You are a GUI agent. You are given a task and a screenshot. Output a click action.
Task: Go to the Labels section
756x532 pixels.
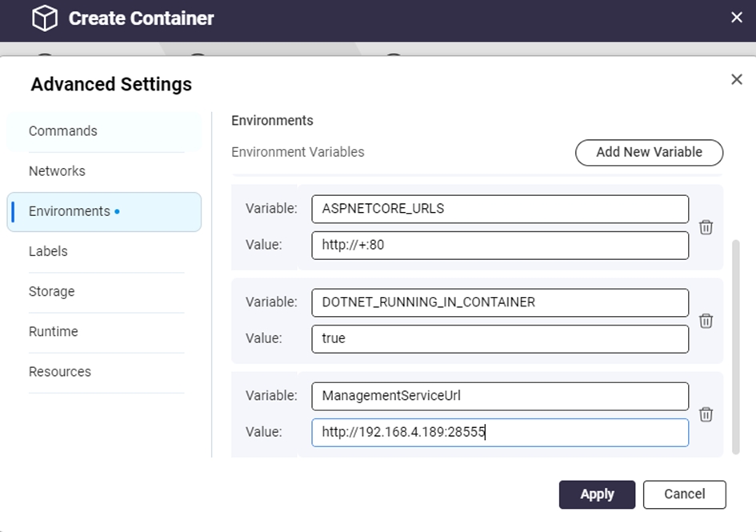[48, 251]
